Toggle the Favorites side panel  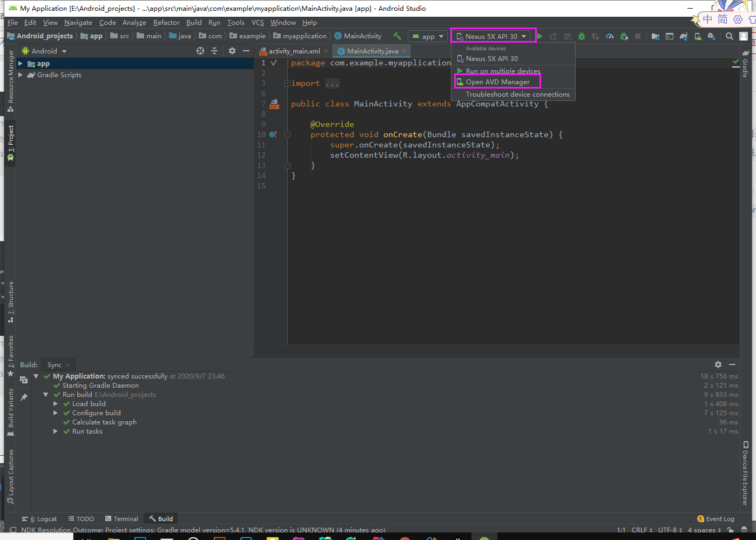click(10, 356)
